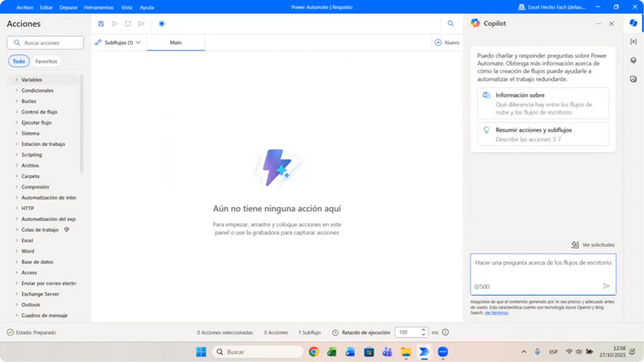Screen dimensions: 644x362
Task: Save the flow with the toolbar icon
Action: click(x=101, y=23)
